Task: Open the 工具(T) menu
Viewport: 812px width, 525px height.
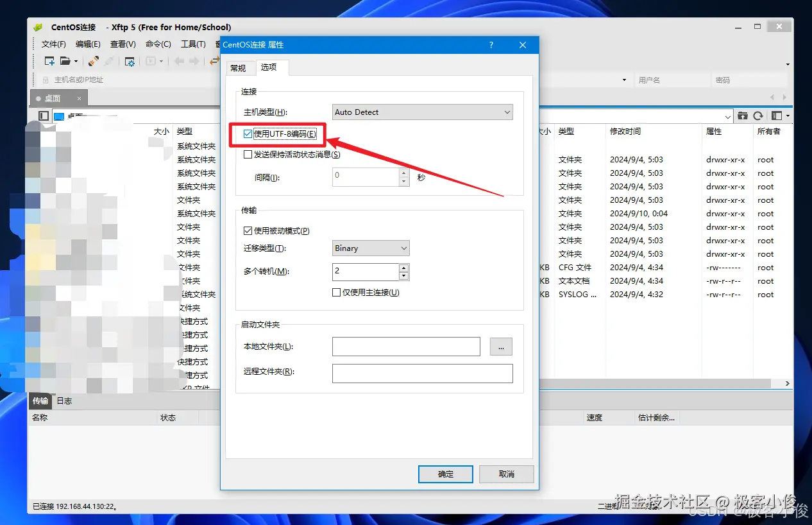Action: click(192, 44)
